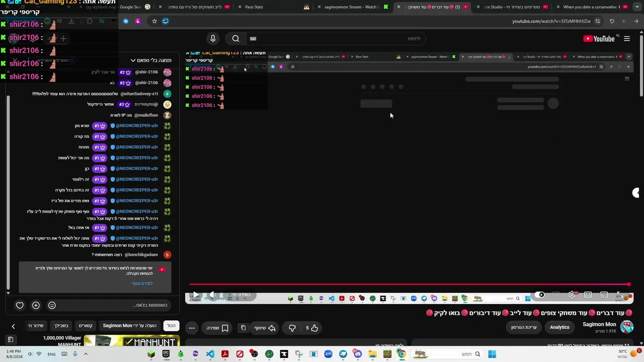
Task: Click the browser forward arrow
Action: tap(624, 21)
